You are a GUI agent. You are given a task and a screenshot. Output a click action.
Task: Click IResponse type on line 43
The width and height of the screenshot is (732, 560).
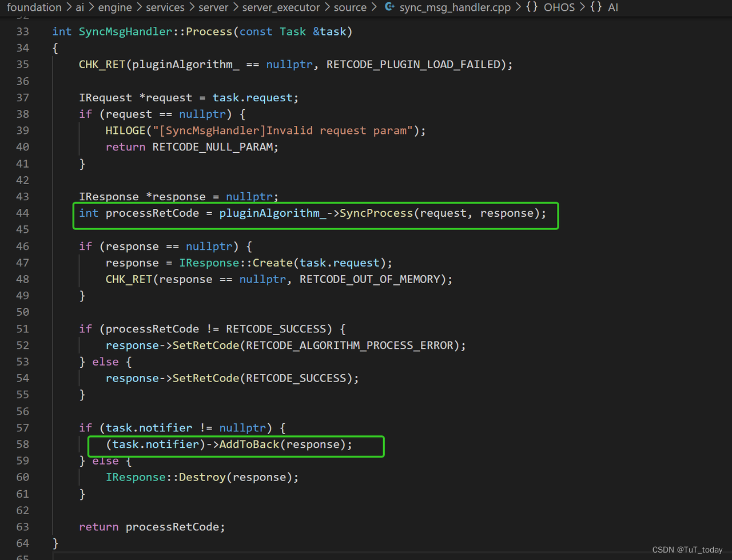pos(109,196)
